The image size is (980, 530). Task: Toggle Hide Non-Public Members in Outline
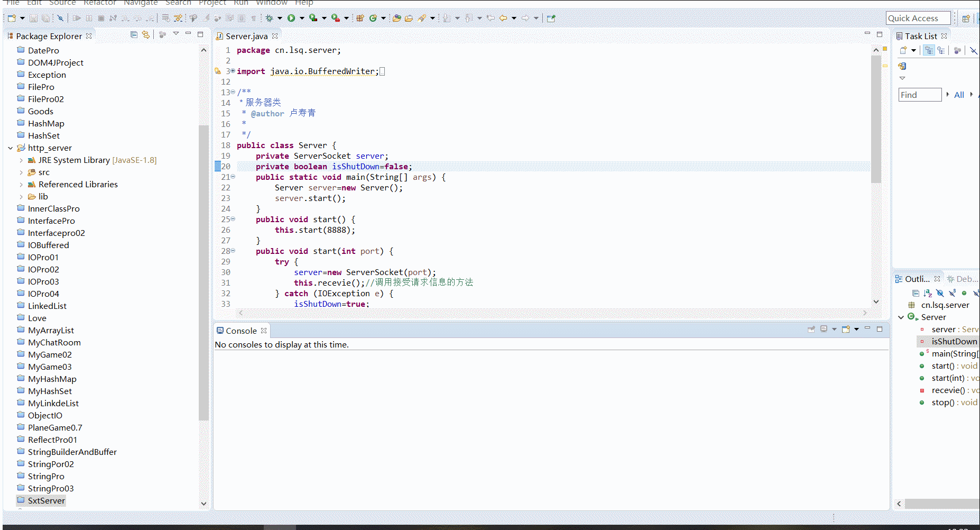[x=964, y=293]
